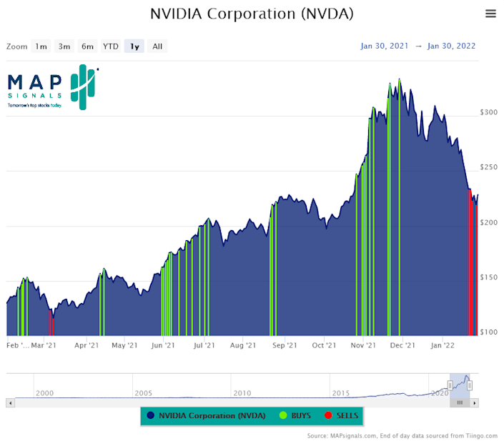
Task: Click the scrollbar right arrow
Action: [x=475, y=402]
